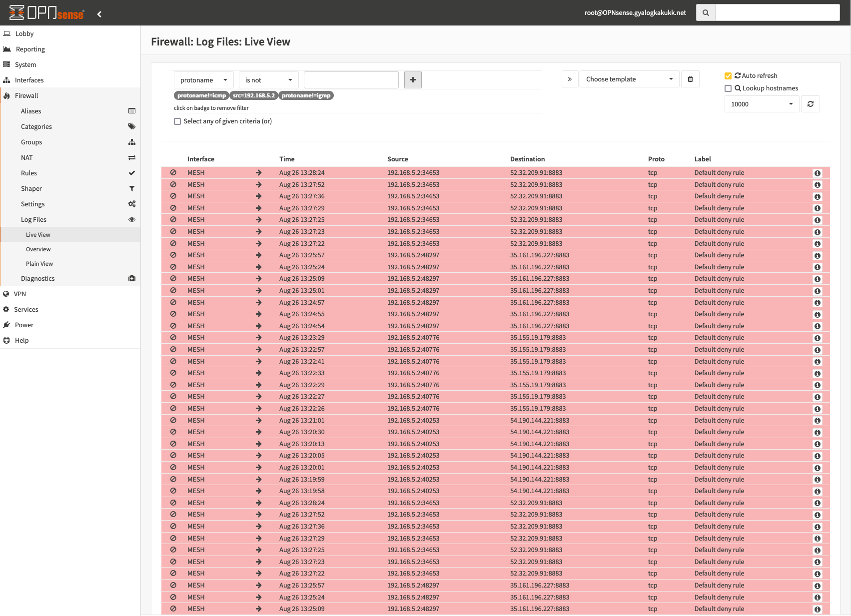Switch to Plain View
This screenshot has width=851, height=616.
point(39,263)
